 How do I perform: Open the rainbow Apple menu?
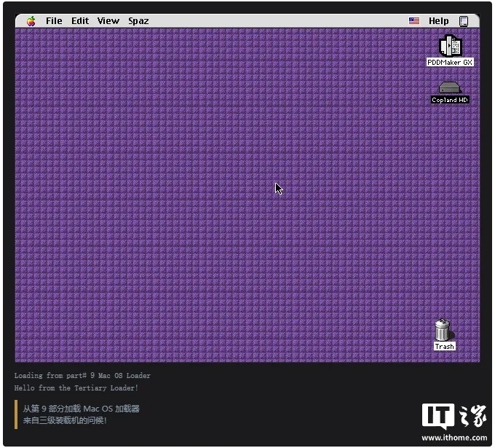point(31,21)
